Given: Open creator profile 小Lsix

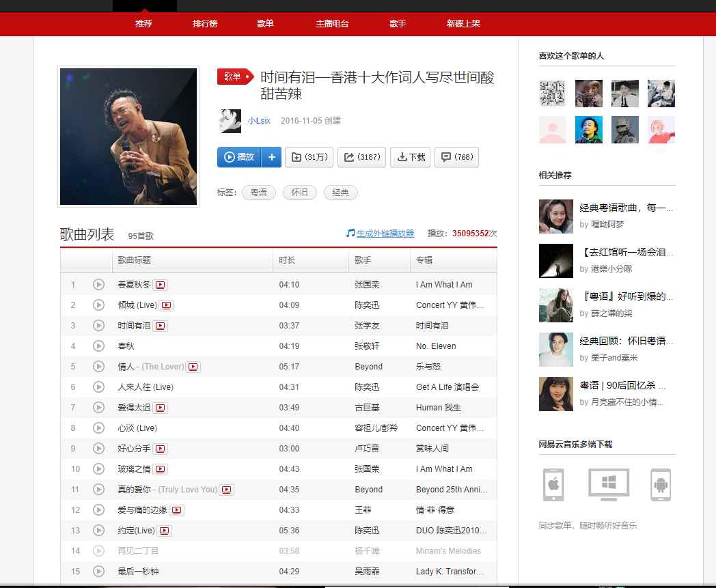Looking at the screenshot, I should (258, 121).
